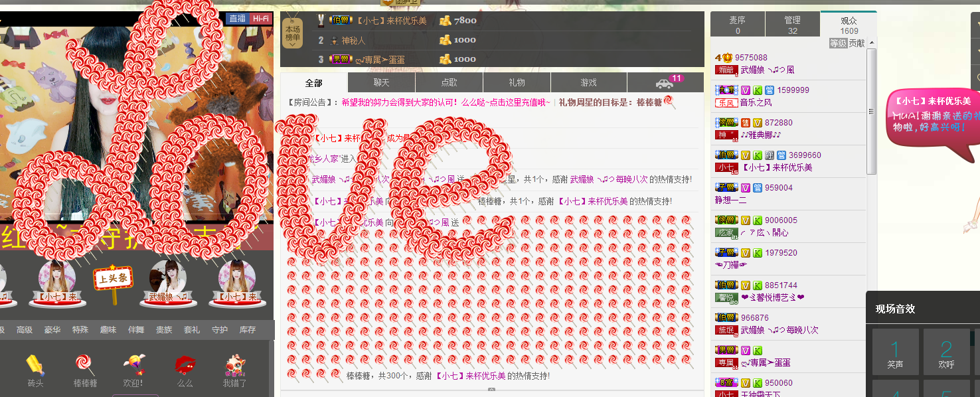Sort audience by 贡献
Image resolution: width=980 pixels, height=397 pixels.
click(x=857, y=43)
